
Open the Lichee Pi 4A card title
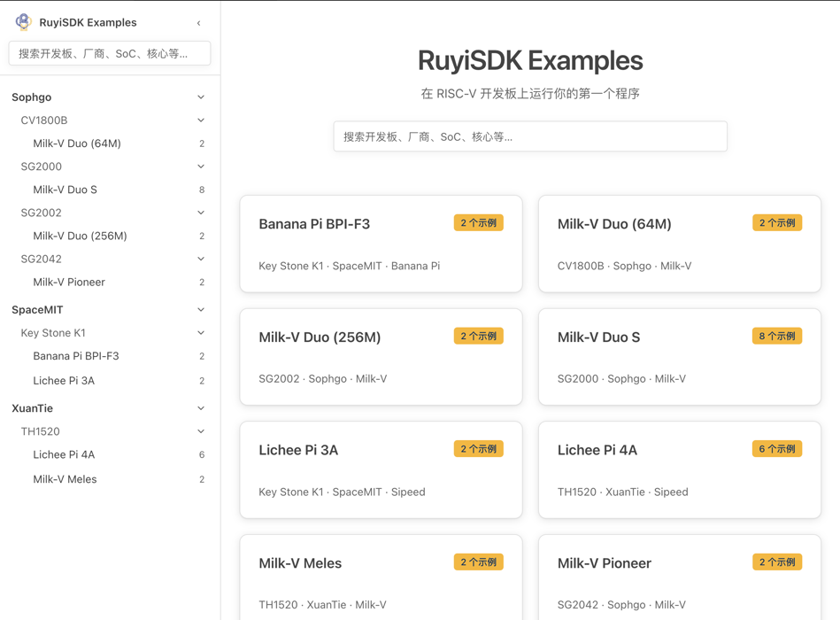pos(597,450)
